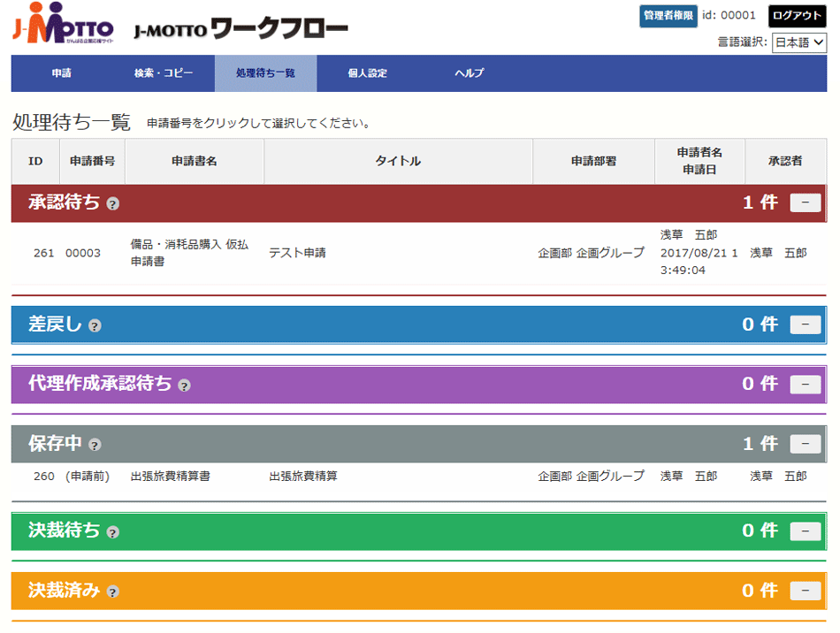The image size is (840, 633).
Task: Collapse the 代理作成承認待ち section
Action: [805, 384]
